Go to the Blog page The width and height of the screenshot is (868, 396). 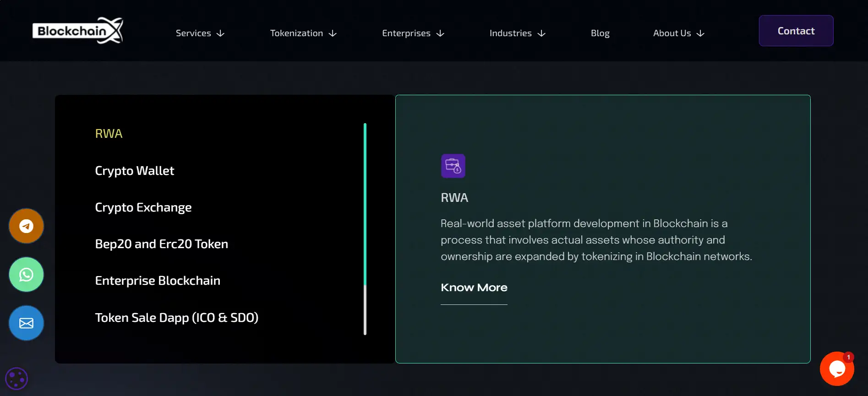tap(600, 33)
